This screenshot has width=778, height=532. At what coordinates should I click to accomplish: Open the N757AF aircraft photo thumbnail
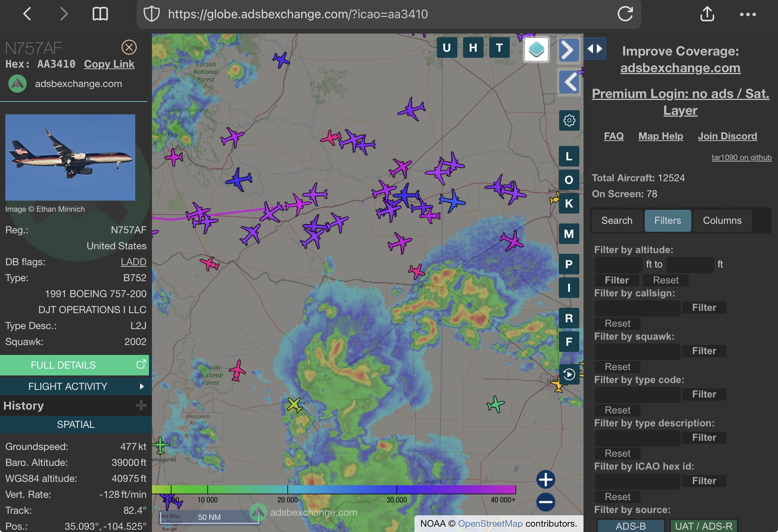70,157
